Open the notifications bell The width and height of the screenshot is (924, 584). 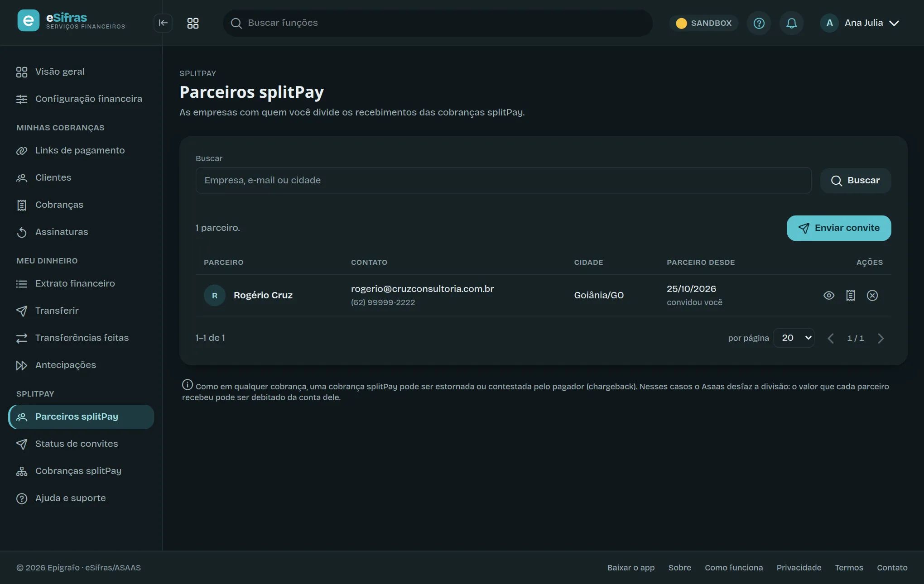click(792, 23)
